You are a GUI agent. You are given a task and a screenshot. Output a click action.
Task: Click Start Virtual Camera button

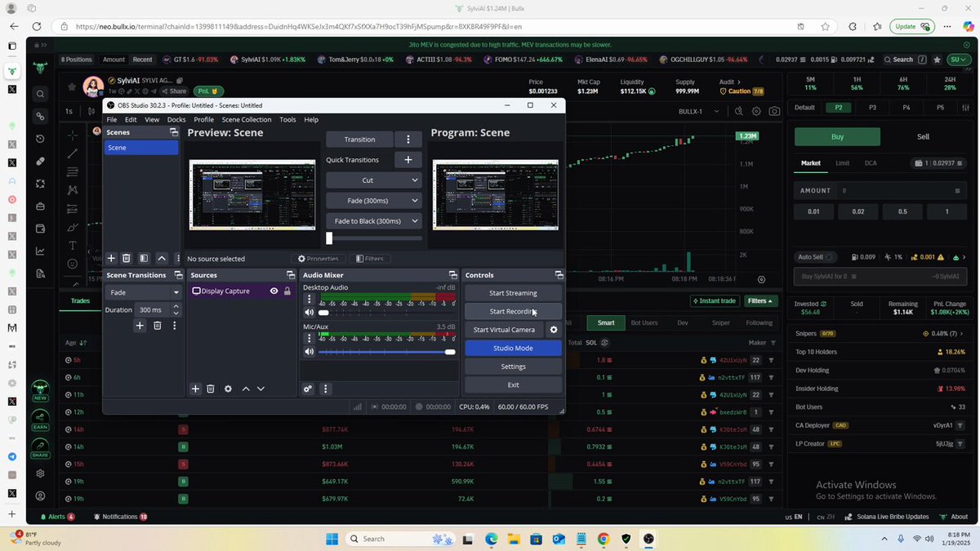click(x=504, y=330)
